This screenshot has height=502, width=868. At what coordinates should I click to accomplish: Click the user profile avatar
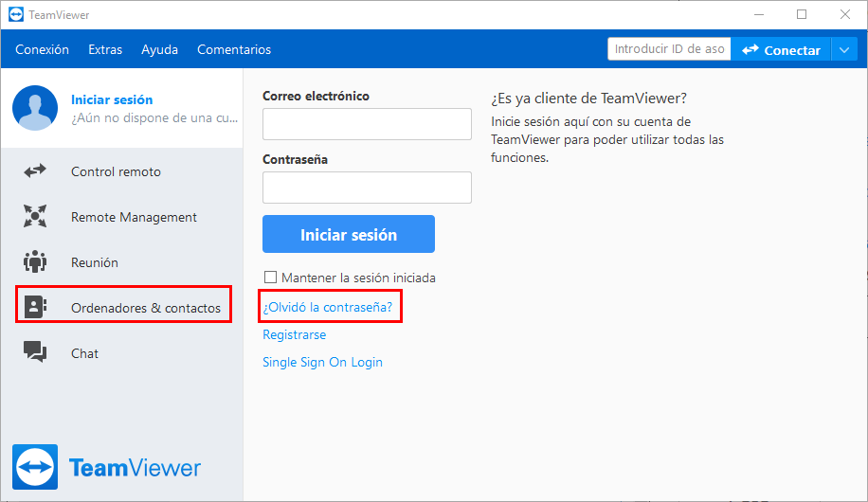pos(35,108)
